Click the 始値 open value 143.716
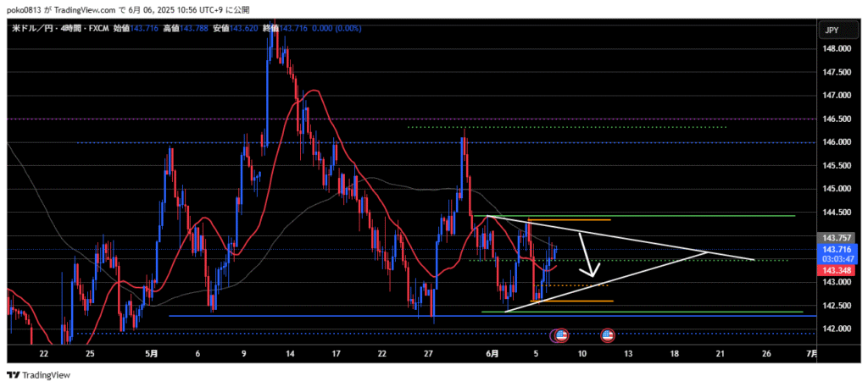The height and width of the screenshot is (387, 868). coord(146,29)
